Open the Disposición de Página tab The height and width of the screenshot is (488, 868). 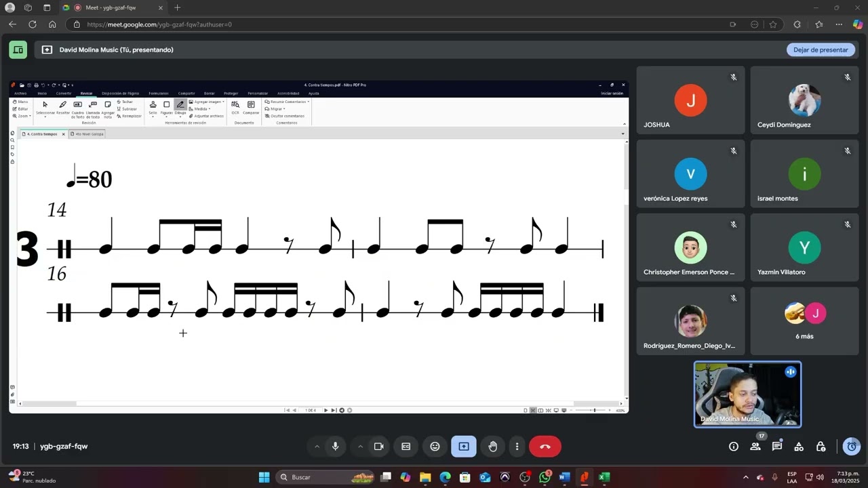pyautogui.click(x=120, y=93)
